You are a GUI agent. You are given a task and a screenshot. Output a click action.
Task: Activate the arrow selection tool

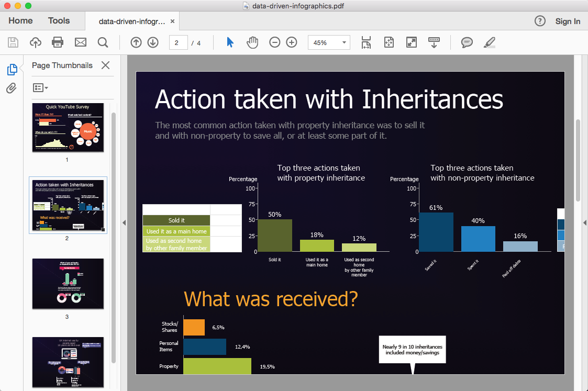230,42
